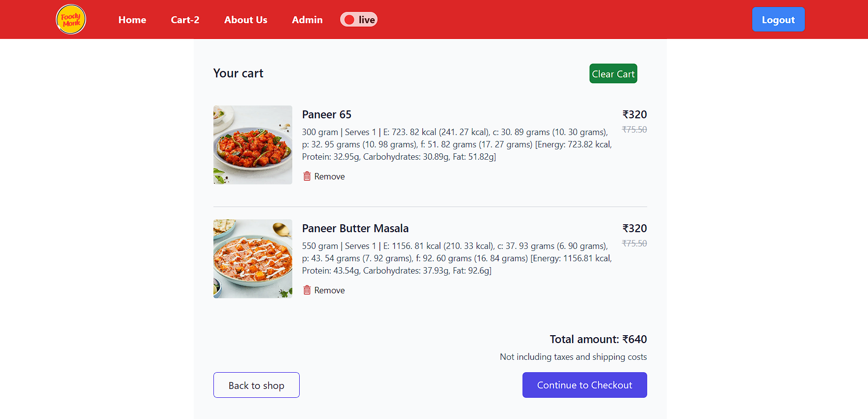The height and width of the screenshot is (419, 868).
Task: Open the Admin page
Action: coord(307,20)
